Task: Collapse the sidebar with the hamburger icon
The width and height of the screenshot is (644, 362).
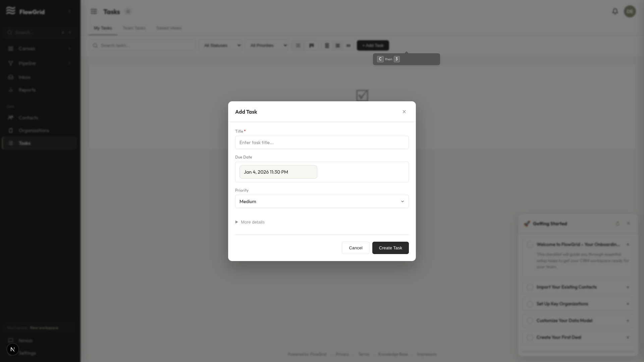Action: pos(94,11)
